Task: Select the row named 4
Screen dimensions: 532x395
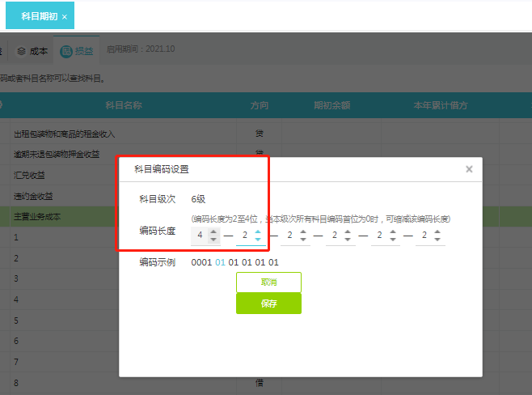Action: pyautogui.click(x=16, y=299)
